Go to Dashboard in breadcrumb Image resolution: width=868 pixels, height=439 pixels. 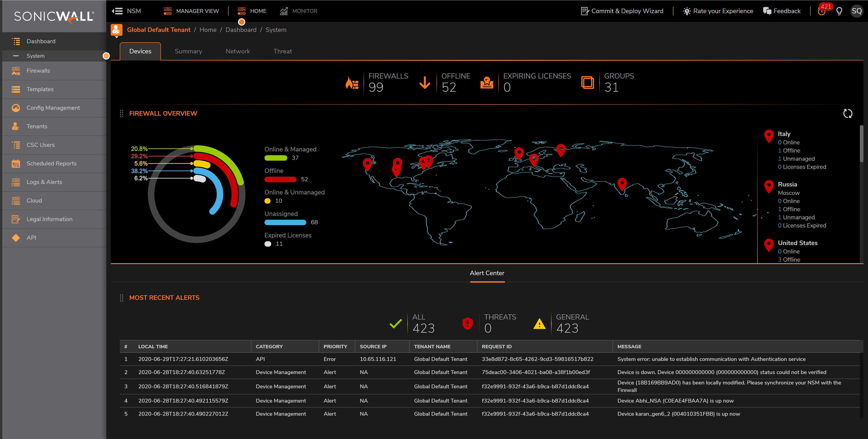tap(241, 30)
